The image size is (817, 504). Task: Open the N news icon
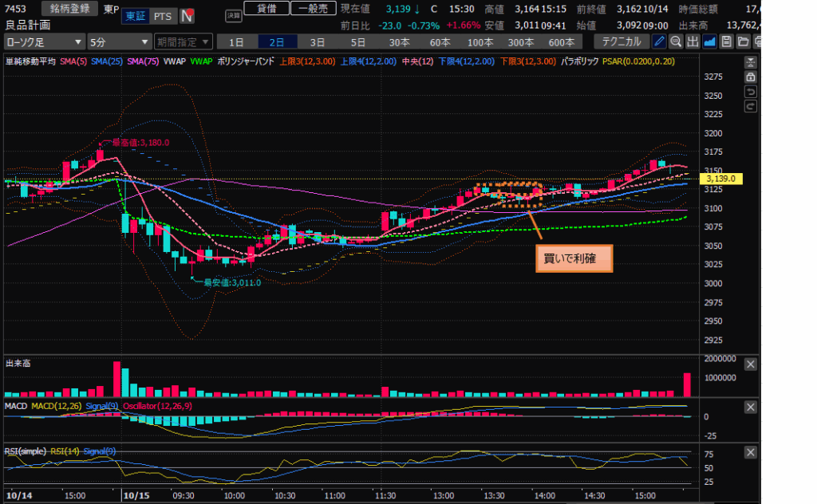[x=188, y=16]
